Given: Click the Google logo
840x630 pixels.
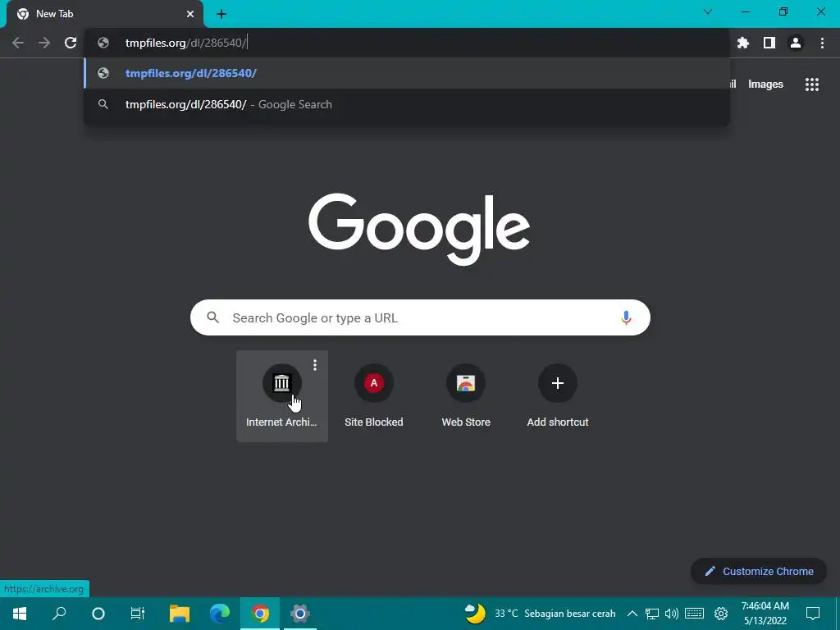Looking at the screenshot, I should 419,230.
